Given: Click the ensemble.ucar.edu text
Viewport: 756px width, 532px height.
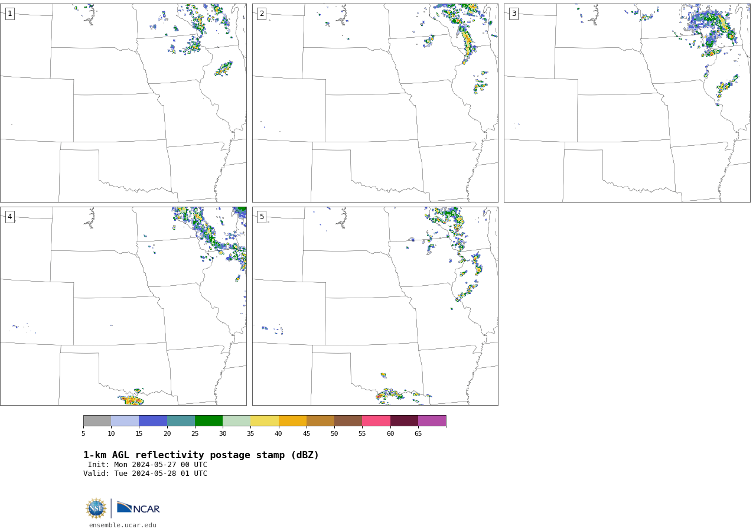Looking at the screenshot, I should (x=123, y=525).
